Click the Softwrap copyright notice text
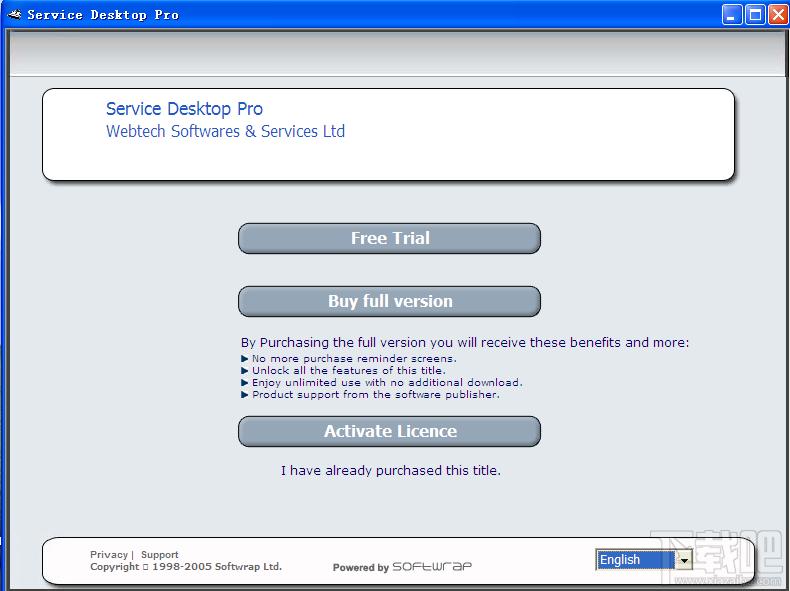This screenshot has height=591, width=790. click(x=186, y=567)
